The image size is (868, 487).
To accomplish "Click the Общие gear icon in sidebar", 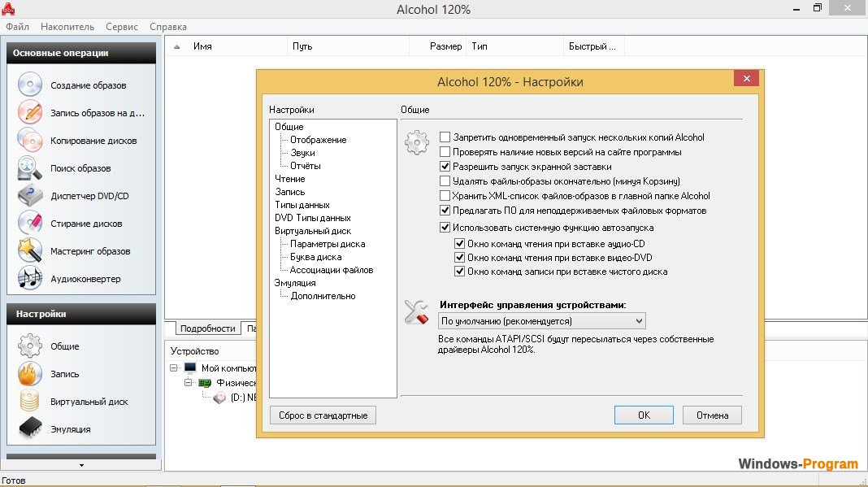I will (x=30, y=346).
